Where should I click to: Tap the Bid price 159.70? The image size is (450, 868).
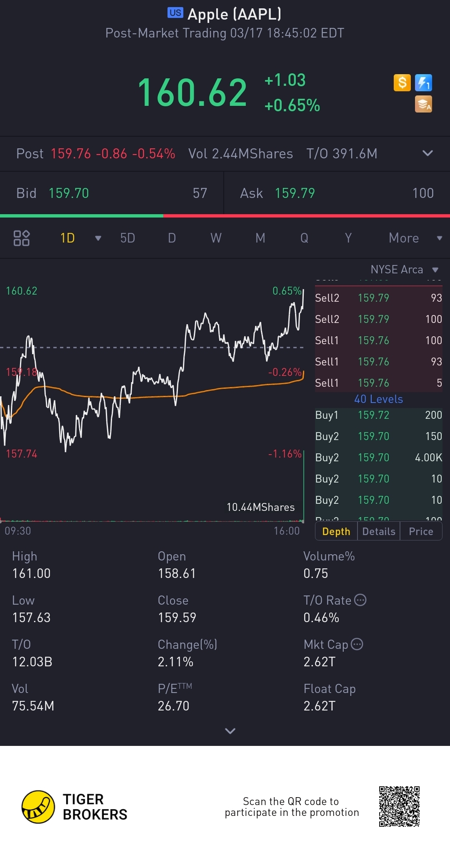click(x=69, y=193)
